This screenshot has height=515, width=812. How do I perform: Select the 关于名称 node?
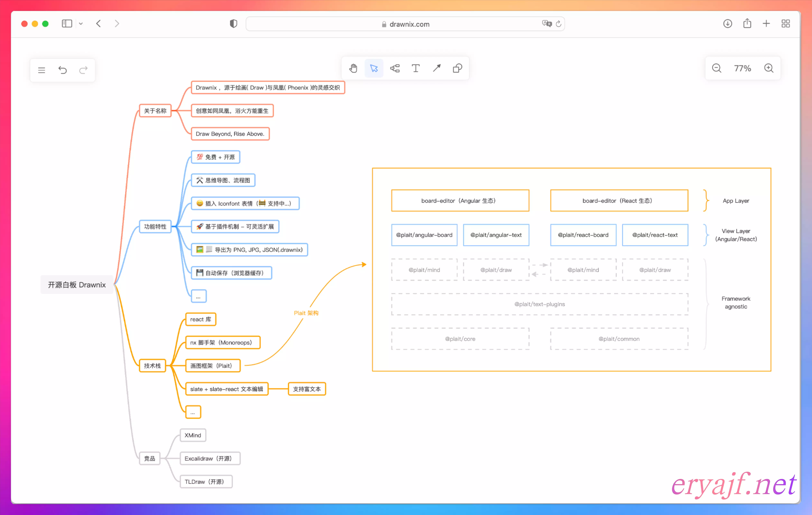(155, 111)
